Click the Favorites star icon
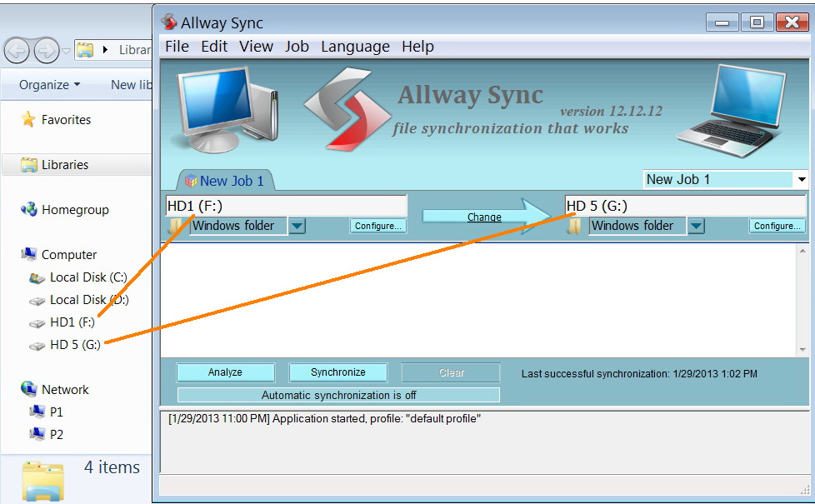Screen dimensions: 815x504 coord(28,119)
